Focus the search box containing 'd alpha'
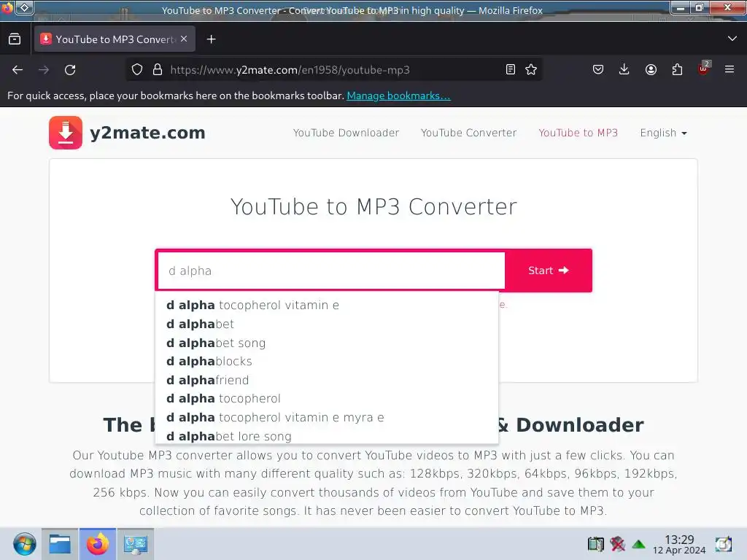 (331, 271)
